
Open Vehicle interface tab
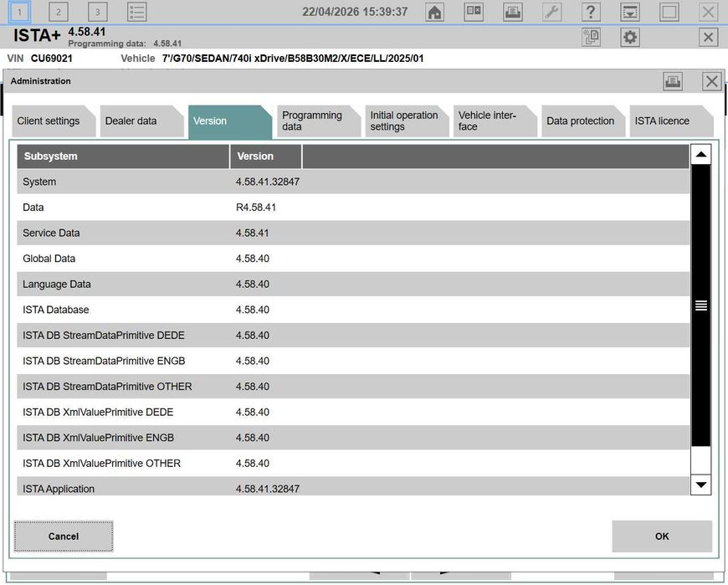[495, 121]
